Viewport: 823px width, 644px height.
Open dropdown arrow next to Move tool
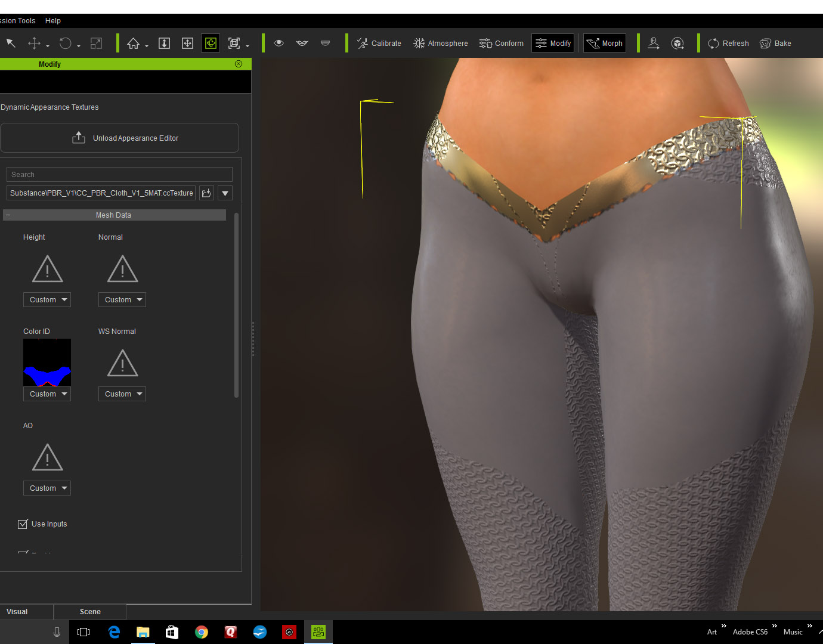pos(48,46)
